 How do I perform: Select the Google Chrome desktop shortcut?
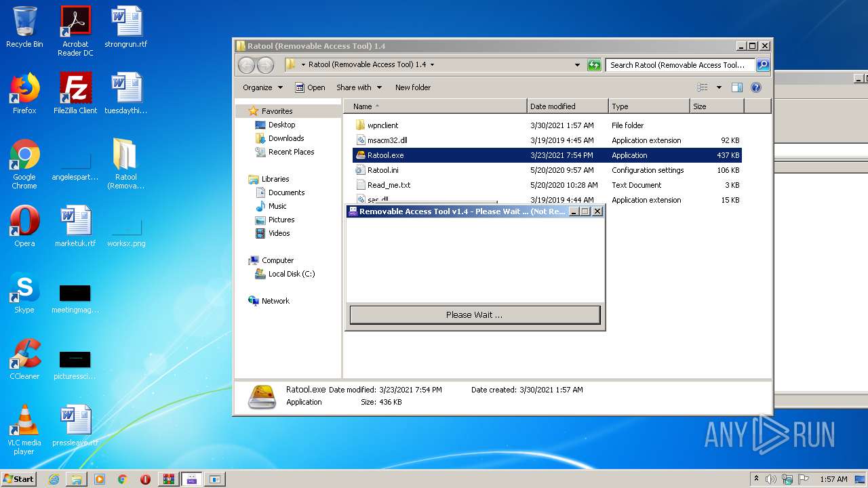coord(24,164)
